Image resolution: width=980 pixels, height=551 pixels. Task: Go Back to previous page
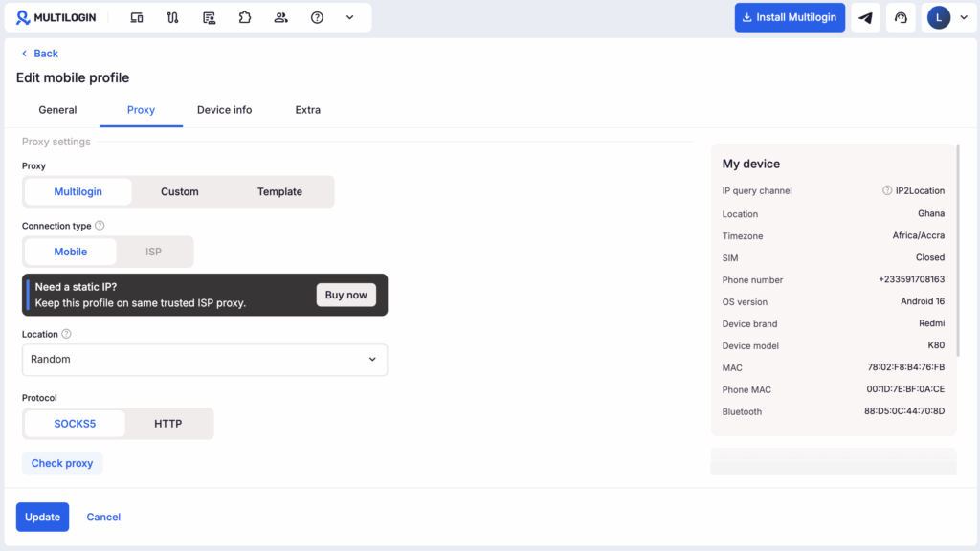pyautogui.click(x=39, y=54)
